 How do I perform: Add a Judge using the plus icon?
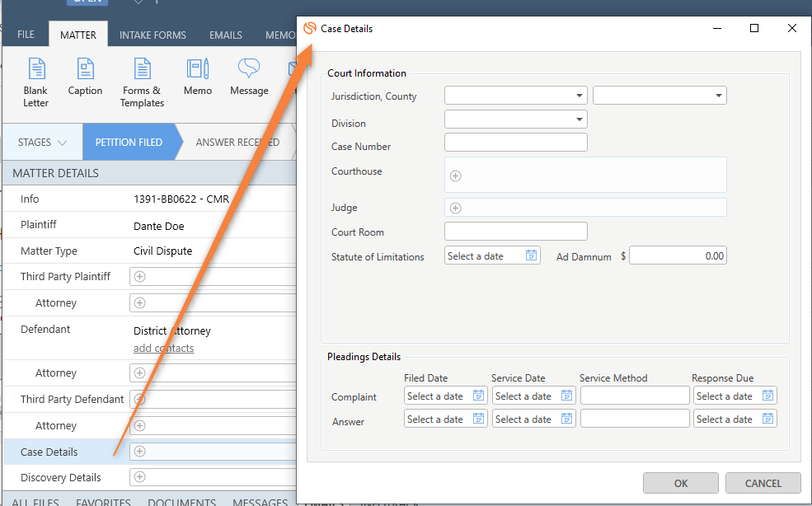[455, 208]
